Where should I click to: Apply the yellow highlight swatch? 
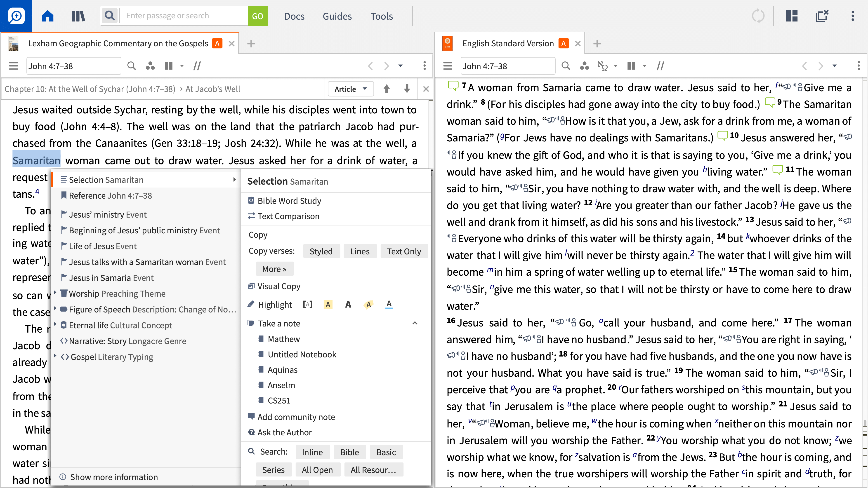[x=328, y=305]
